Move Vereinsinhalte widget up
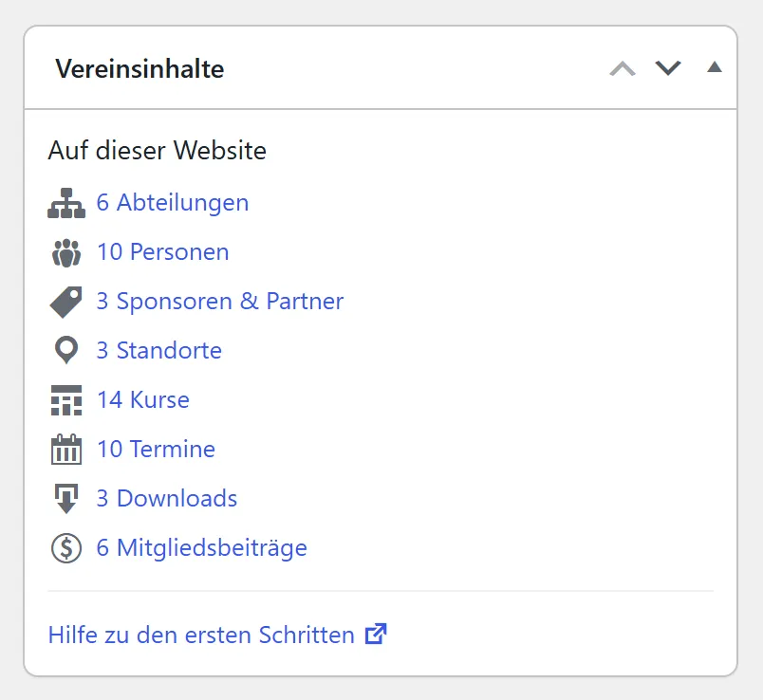This screenshot has height=700, width=763. [x=623, y=68]
